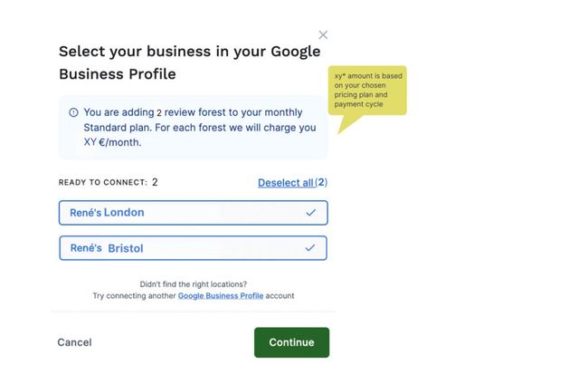588x384 pixels.
Task: Click the info icon in the blue banner
Action: point(73,112)
